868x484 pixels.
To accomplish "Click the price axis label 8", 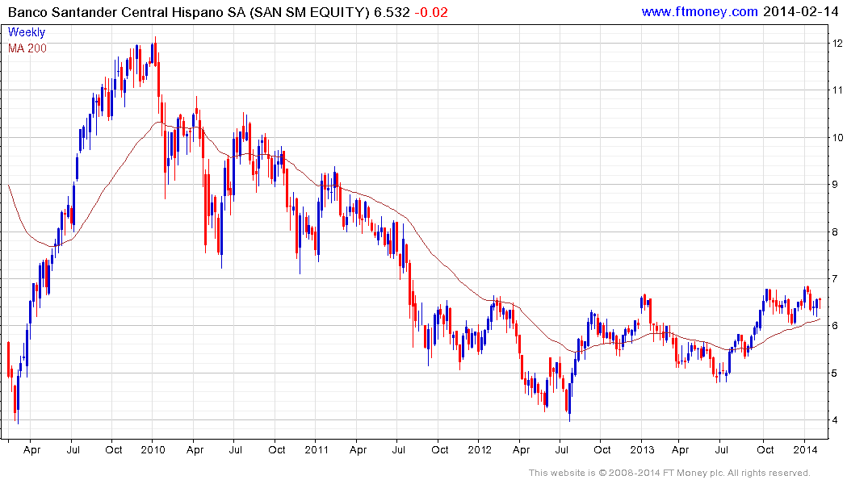I will tap(836, 232).
